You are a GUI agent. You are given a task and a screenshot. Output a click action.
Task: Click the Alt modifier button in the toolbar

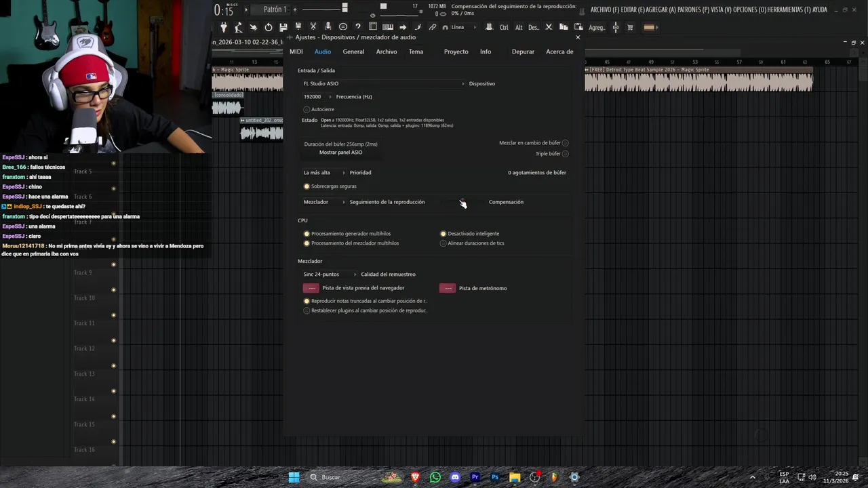point(519,27)
